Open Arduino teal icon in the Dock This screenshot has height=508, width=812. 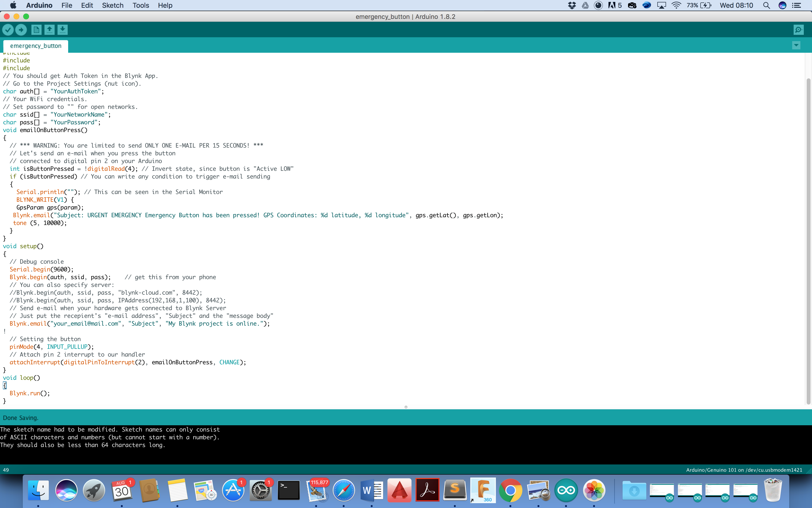point(566,491)
